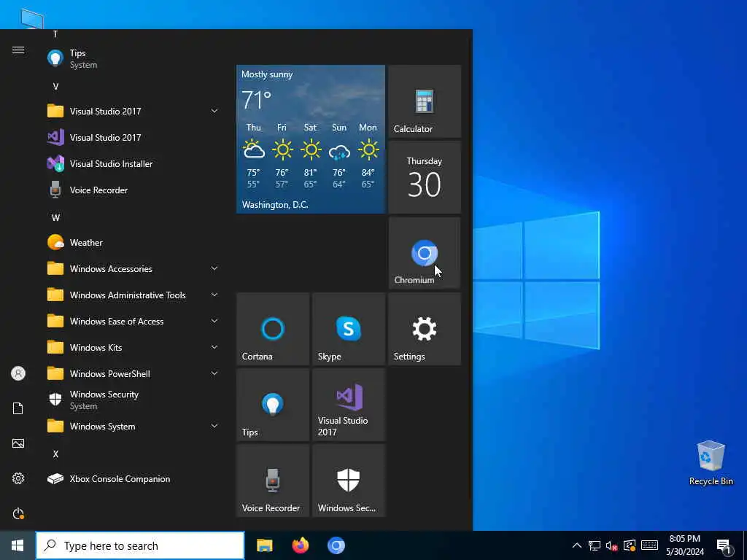The width and height of the screenshot is (747, 560).
Task: Launch Firefox from the taskbar
Action: pyautogui.click(x=300, y=545)
